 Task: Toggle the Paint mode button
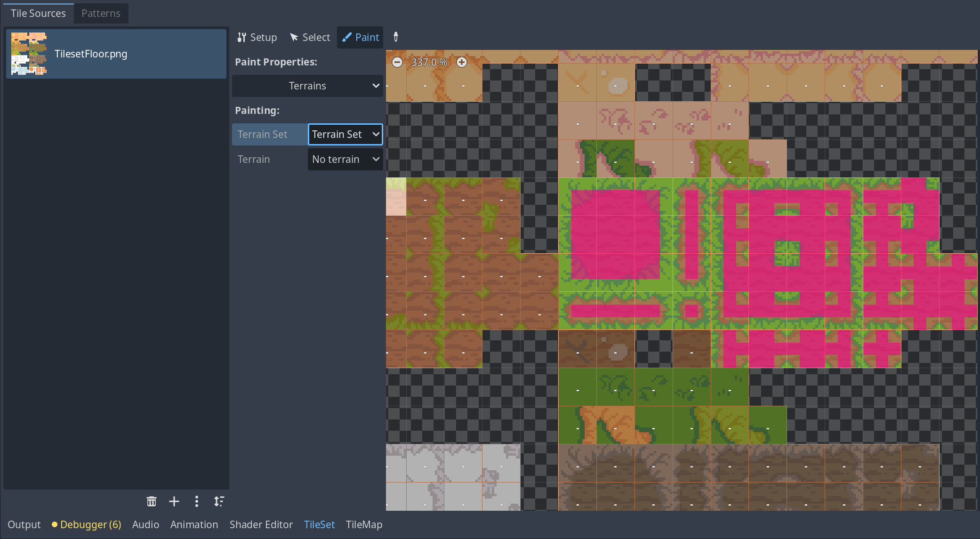coord(360,37)
